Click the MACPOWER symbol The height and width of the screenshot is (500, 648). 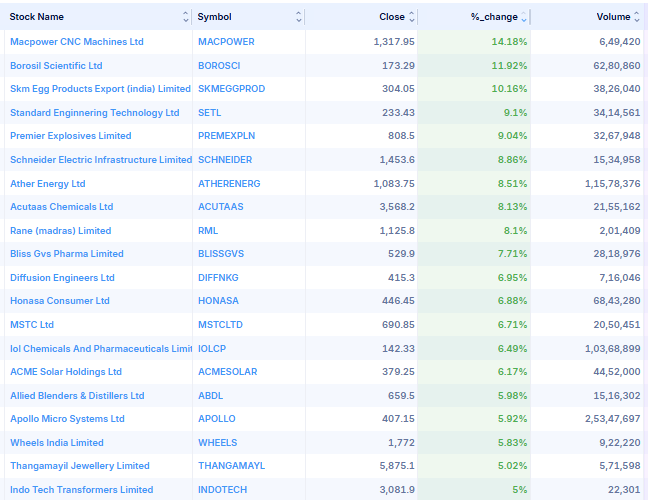tap(226, 42)
